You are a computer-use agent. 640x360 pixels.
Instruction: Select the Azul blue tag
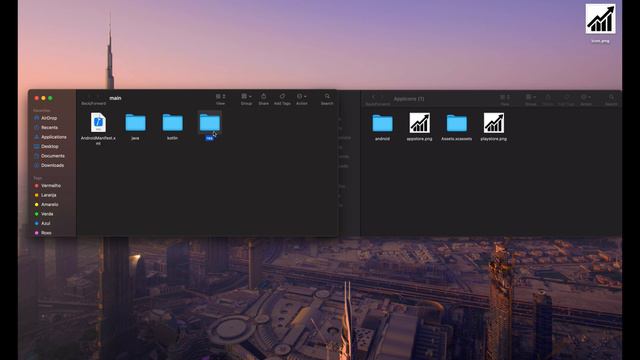[x=42, y=223]
